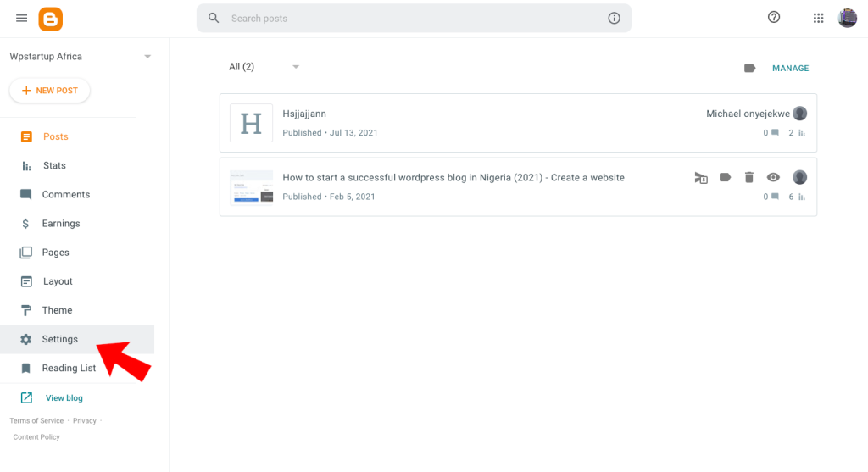Open the Help question mark icon
Viewport: 868px width, 472px height.
click(773, 18)
